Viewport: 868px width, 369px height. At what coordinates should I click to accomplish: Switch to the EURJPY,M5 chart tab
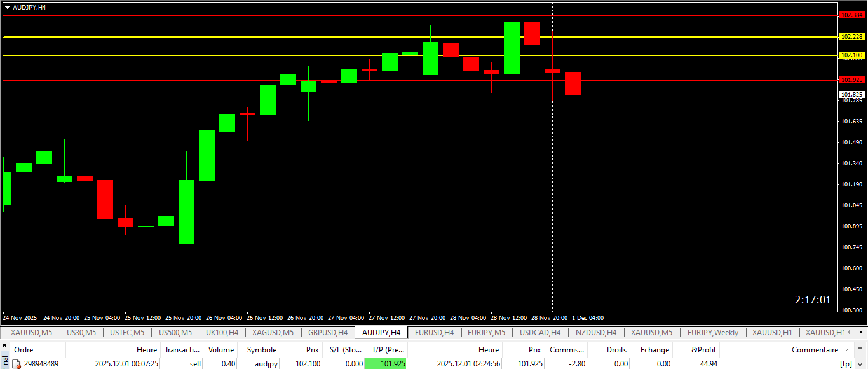tap(487, 333)
